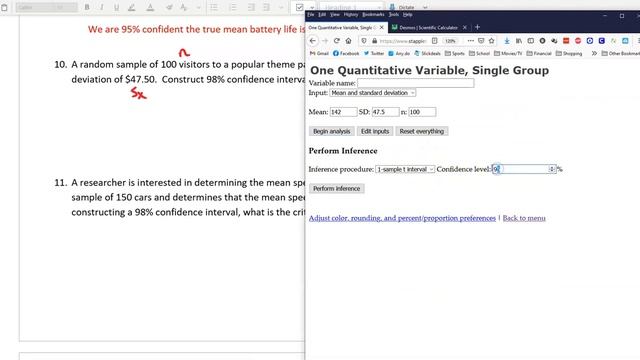Open the Firefox Bookmarks menu
Image resolution: width=640 pixels, height=360 pixels.
pyautogui.click(x=373, y=15)
